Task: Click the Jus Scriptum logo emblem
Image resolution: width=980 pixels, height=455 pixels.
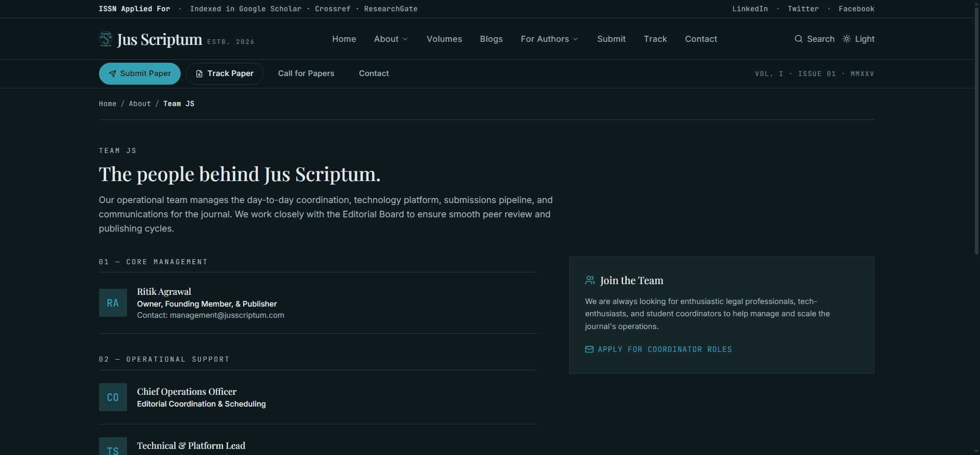Action: coord(106,39)
